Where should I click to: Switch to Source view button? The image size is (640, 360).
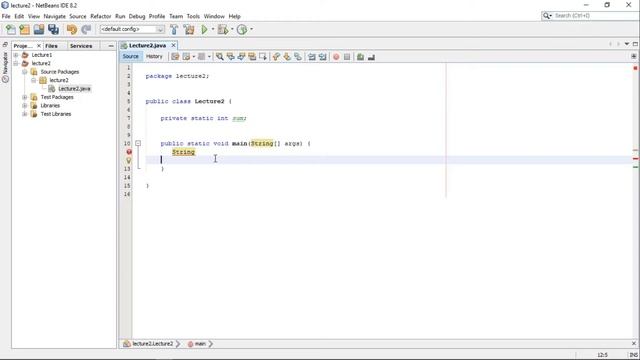coord(131,56)
